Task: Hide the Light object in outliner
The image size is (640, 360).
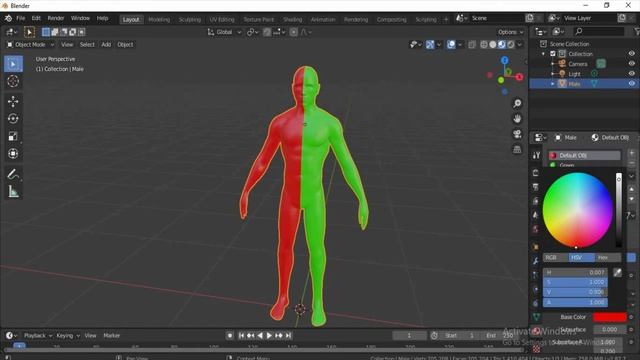Action: click(x=631, y=73)
